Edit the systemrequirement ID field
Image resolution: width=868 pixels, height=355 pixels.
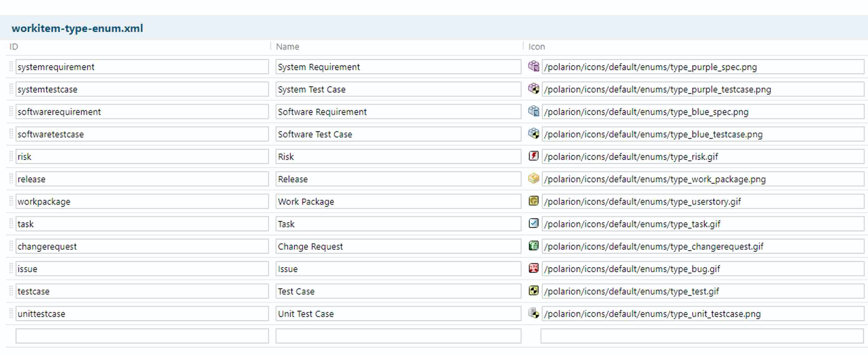pyautogui.click(x=142, y=67)
